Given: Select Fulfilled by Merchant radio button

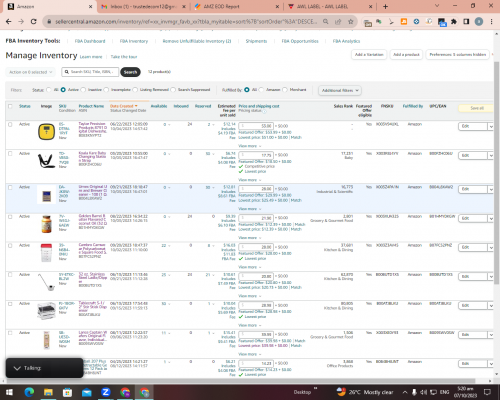Looking at the screenshot, I should point(285,90).
